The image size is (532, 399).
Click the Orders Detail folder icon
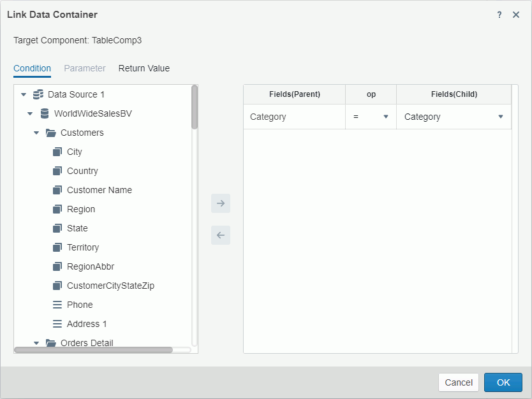(x=51, y=343)
